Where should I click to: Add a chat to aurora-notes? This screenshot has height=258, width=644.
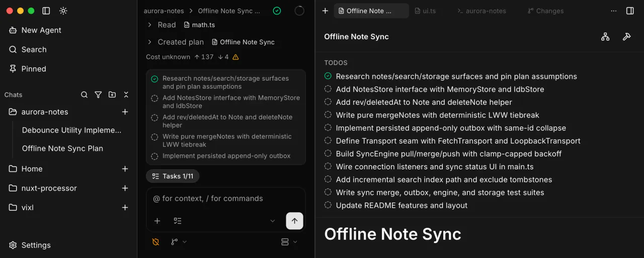click(x=125, y=112)
